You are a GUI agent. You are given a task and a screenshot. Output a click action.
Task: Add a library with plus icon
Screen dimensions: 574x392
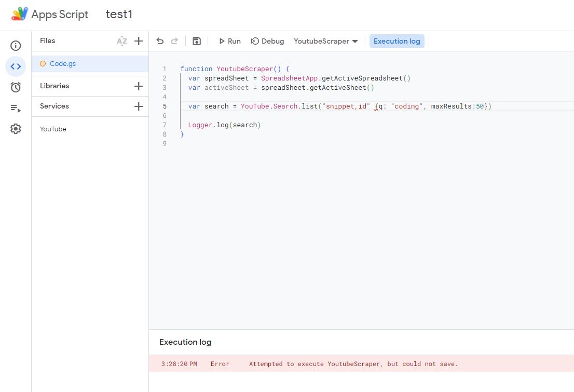(139, 86)
